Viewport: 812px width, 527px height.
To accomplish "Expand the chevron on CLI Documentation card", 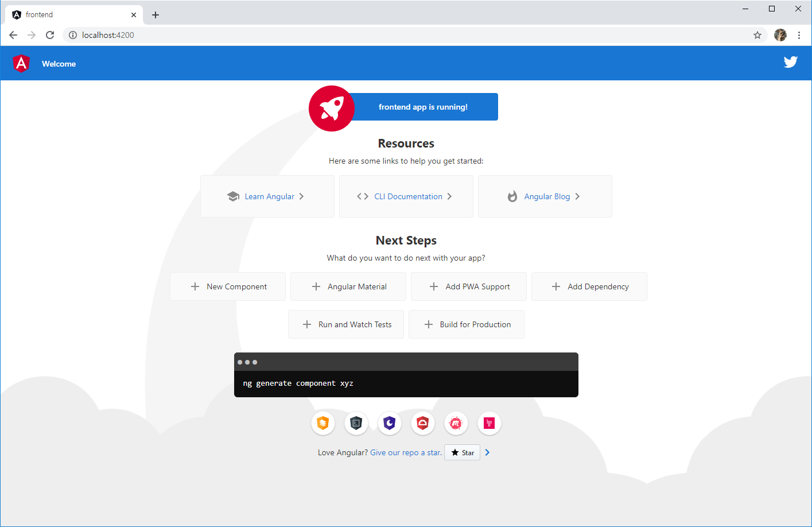I will click(x=449, y=196).
